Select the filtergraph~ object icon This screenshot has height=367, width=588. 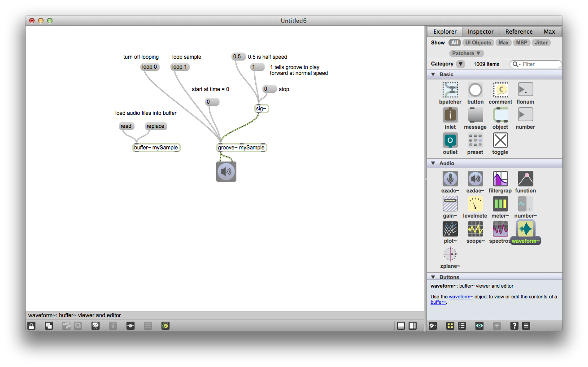coord(501,179)
